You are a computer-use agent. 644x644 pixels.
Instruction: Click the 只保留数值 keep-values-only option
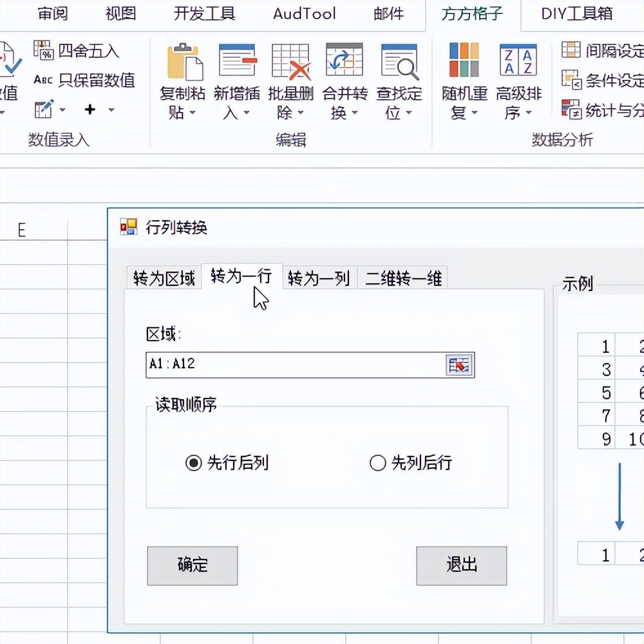[84, 80]
